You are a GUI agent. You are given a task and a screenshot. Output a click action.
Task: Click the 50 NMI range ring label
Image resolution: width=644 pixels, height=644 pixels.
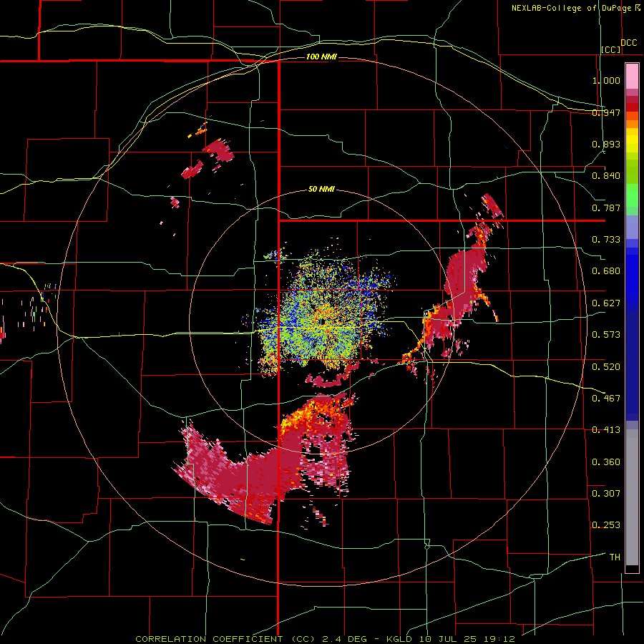point(321,190)
